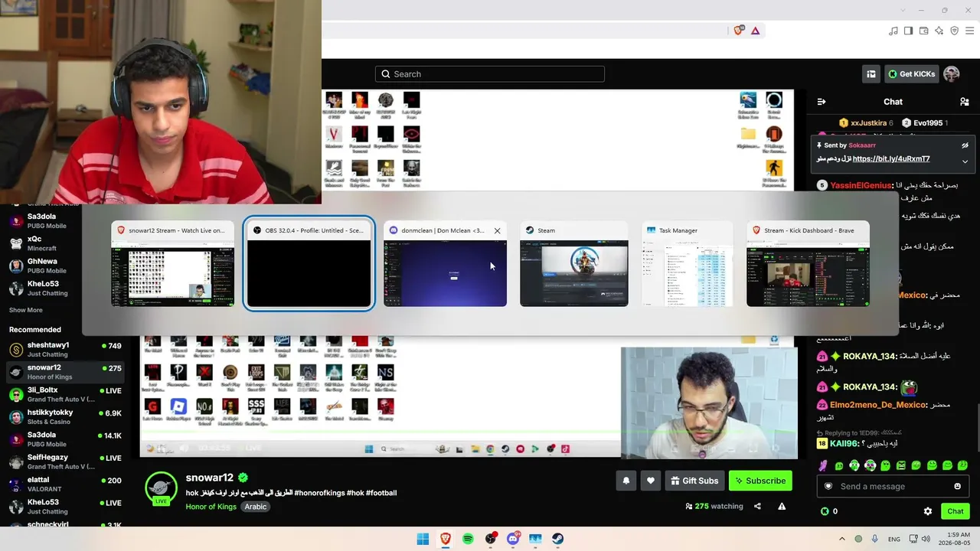This screenshot has width=980, height=551.
Task: Open the Honor of Kings category link
Action: (x=211, y=507)
